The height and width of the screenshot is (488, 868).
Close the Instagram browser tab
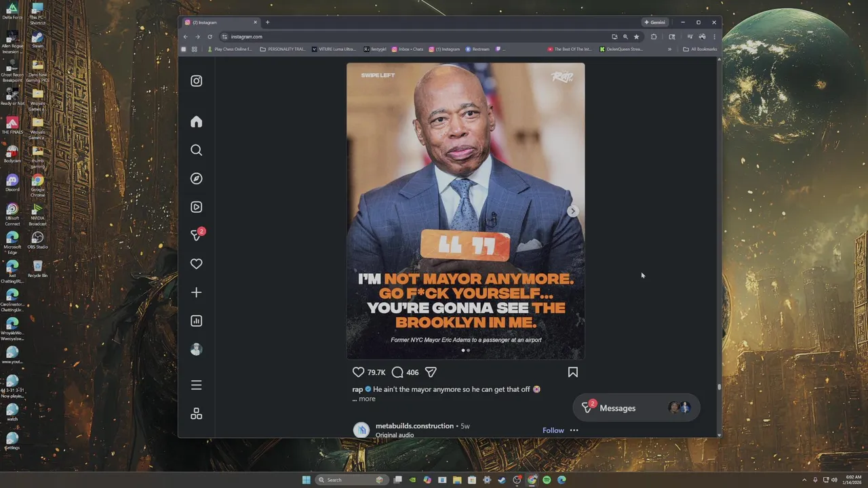pos(255,22)
